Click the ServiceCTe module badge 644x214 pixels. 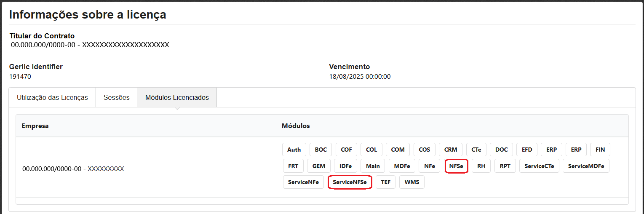click(x=539, y=166)
